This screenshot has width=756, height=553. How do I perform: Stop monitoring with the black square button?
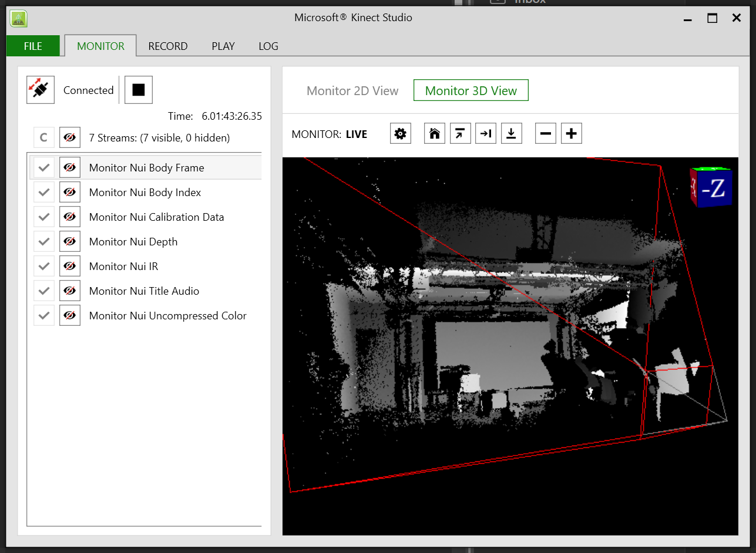coord(139,90)
